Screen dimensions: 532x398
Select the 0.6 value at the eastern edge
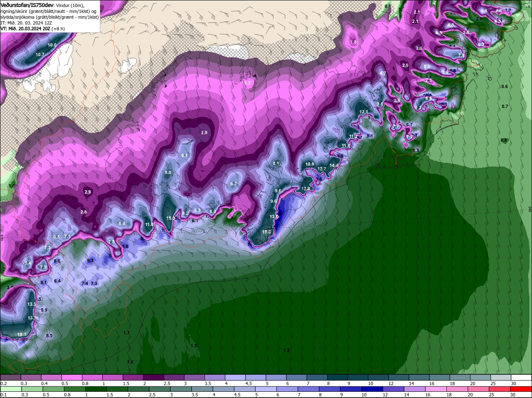505,86
